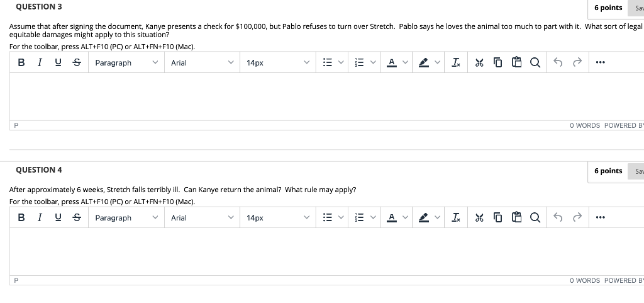Click text color icon in Question 3 toolbar
Viewport: 644px width, 303px height.
392,62
